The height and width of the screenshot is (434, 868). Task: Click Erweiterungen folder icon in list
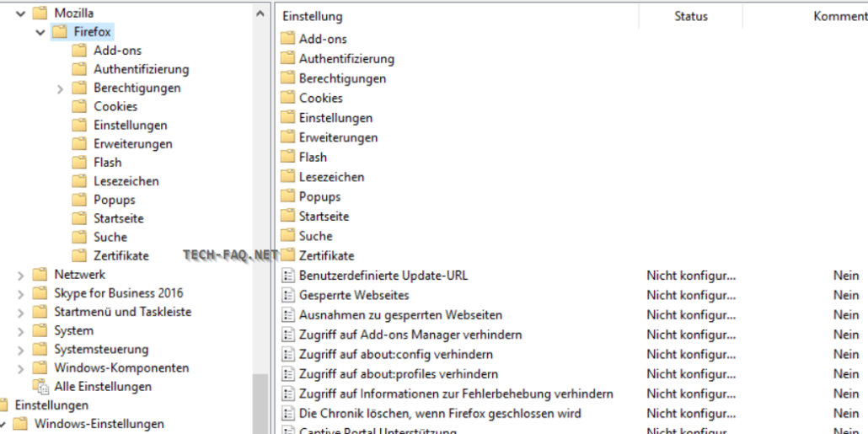coord(288,137)
